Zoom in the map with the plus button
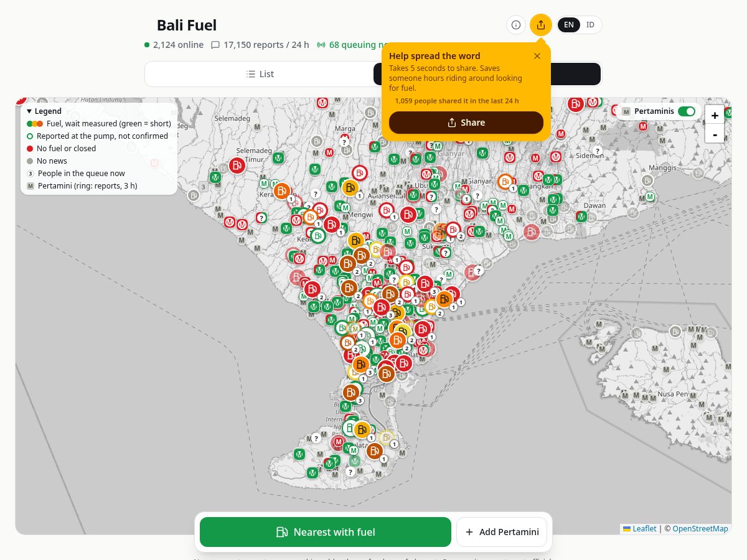This screenshot has height=560, width=747. (x=715, y=115)
